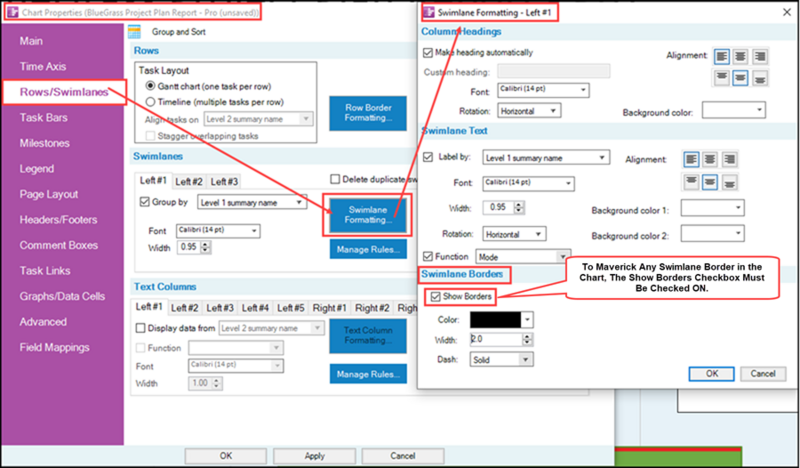Select Gantt chart one task per row
The height and width of the screenshot is (468, 800).
(151, 86)
